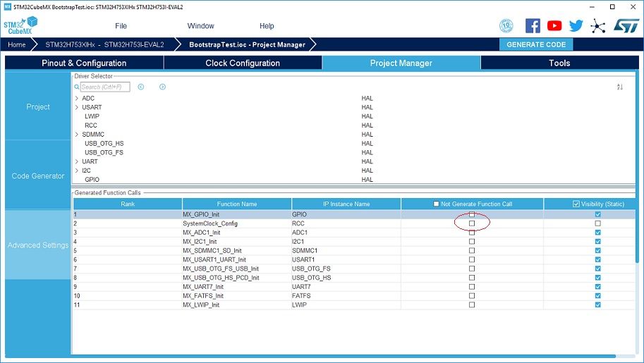644x363 pixels.
Task: Expand the ADC driver node
Action: click(x=77, y=98)
